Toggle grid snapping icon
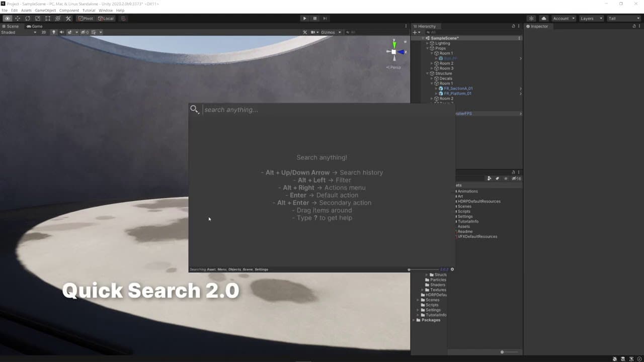The height and width of the screenshot is (362, 644). pyautogui.click(x=123, y=19)
